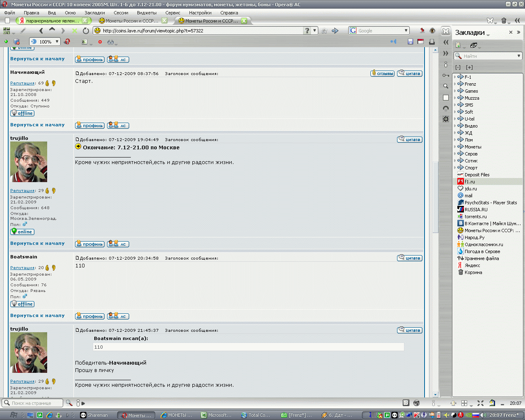Open the Закладки menu
The height and width of the screenshot is (420, 525).
tap(95, 13)
